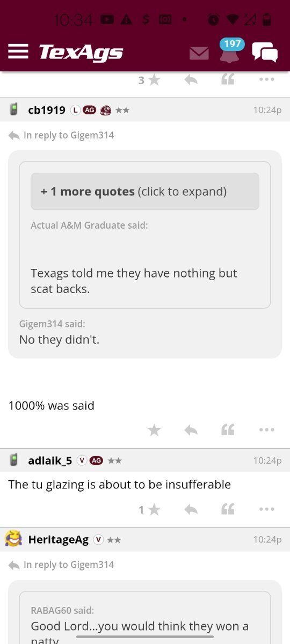The image size is (290, 644).
Task: Open notifications bell showing 197
Action: pyautogui.click(x=230, y=51)
